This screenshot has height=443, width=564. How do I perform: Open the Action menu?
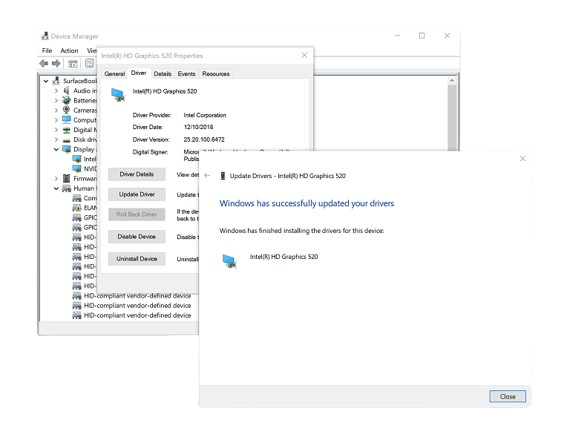click(69, 51)
